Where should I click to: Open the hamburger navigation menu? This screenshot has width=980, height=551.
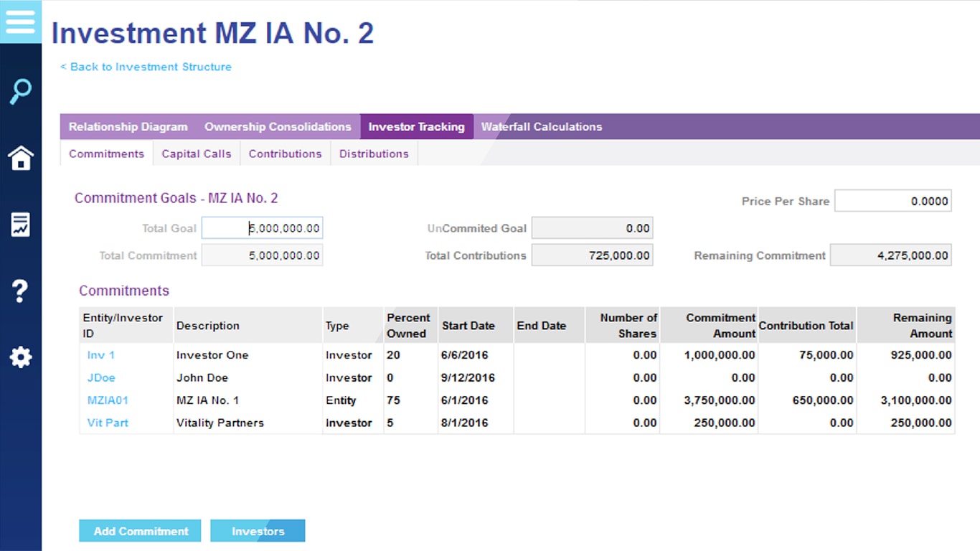(20, 22)
